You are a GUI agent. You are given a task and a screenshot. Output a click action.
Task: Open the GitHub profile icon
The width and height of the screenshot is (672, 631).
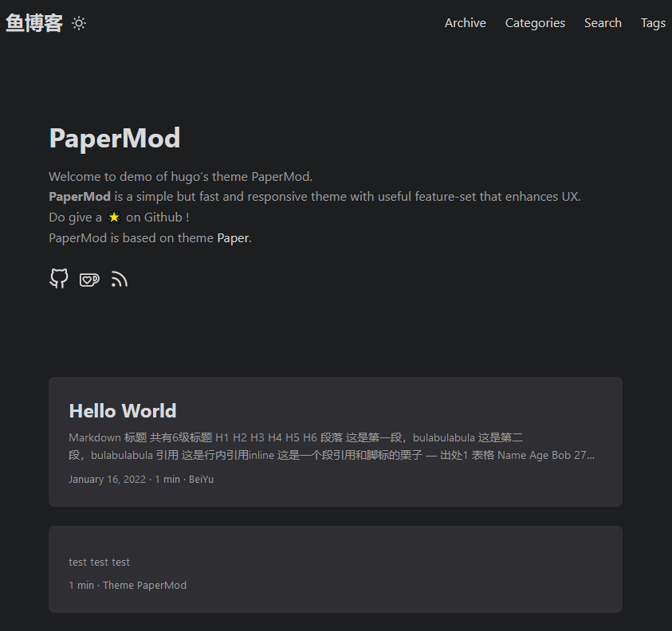tap(58, 279)
